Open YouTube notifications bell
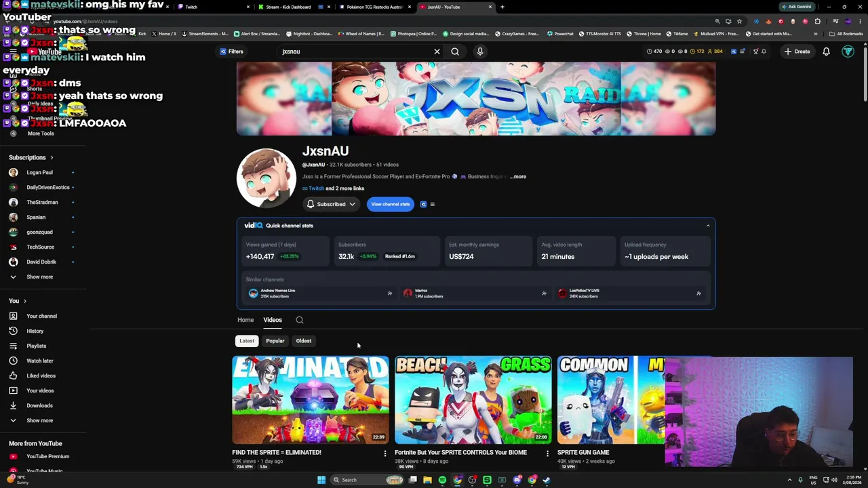This screenshot has height=488, width=868. point(826,52)
